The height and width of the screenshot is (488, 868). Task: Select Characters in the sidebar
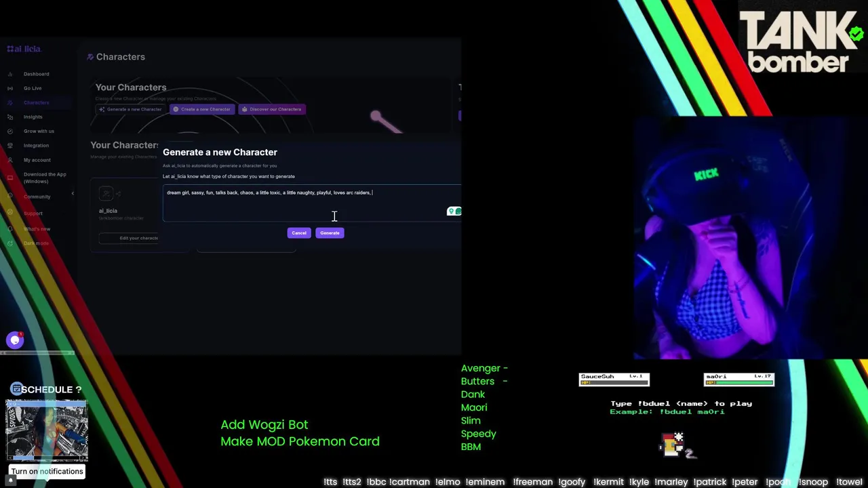[36, 102]
